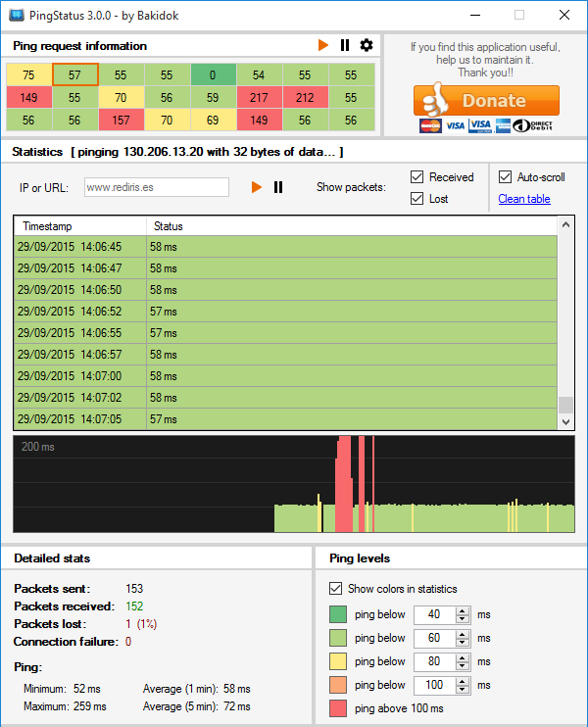Sort table by Timestamp column header
This screenshot has width=588, height=727.
(78, 226)
